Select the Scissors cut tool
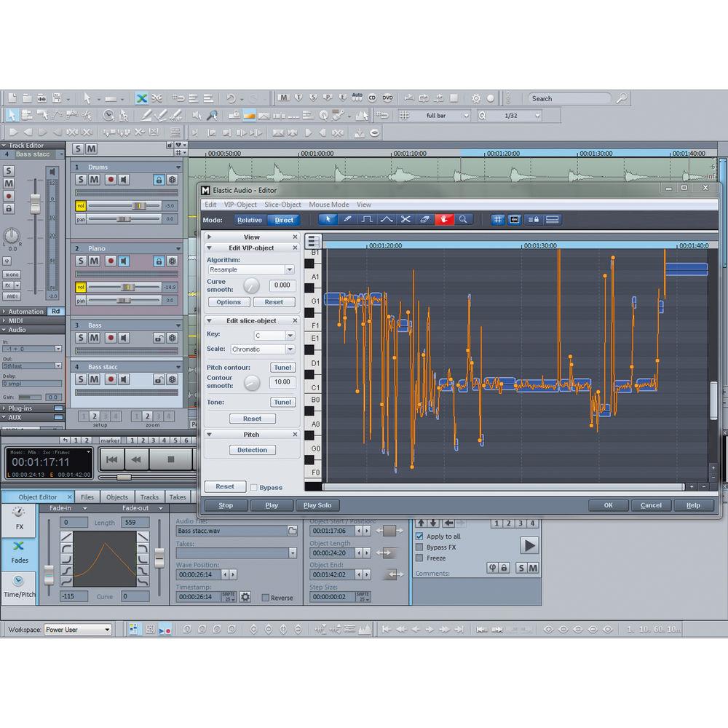This screenshot has width=728, height=728. (x=405, y=219)
